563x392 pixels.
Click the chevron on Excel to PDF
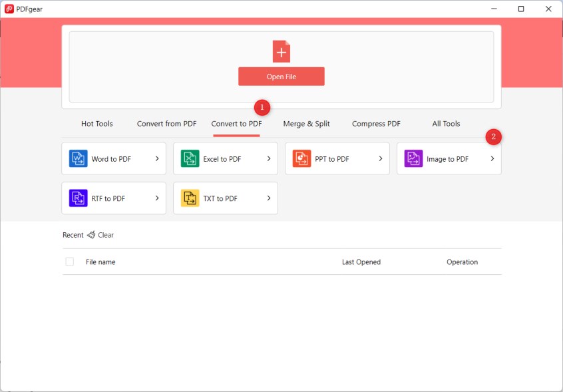(x=269, y=159)
